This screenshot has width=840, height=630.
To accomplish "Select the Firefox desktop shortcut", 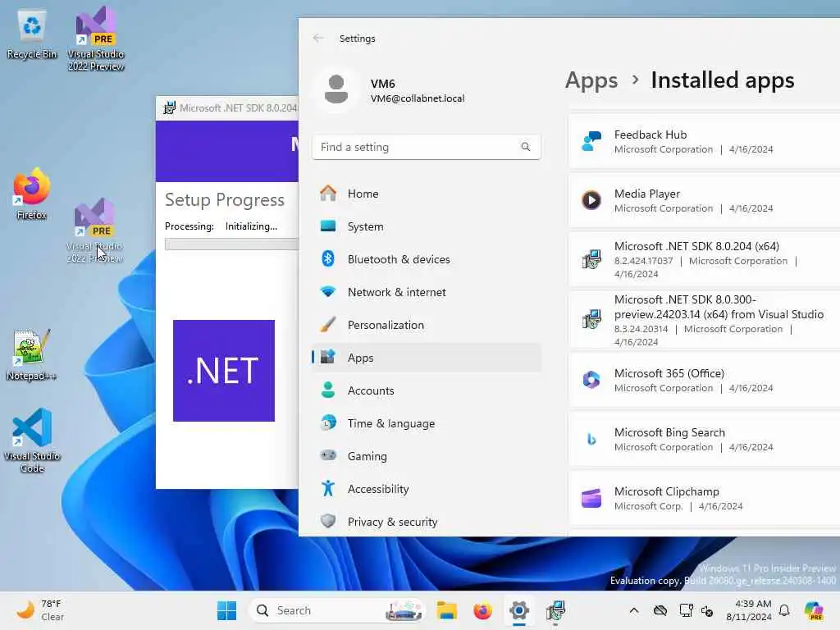I will (x=32, y=194).
